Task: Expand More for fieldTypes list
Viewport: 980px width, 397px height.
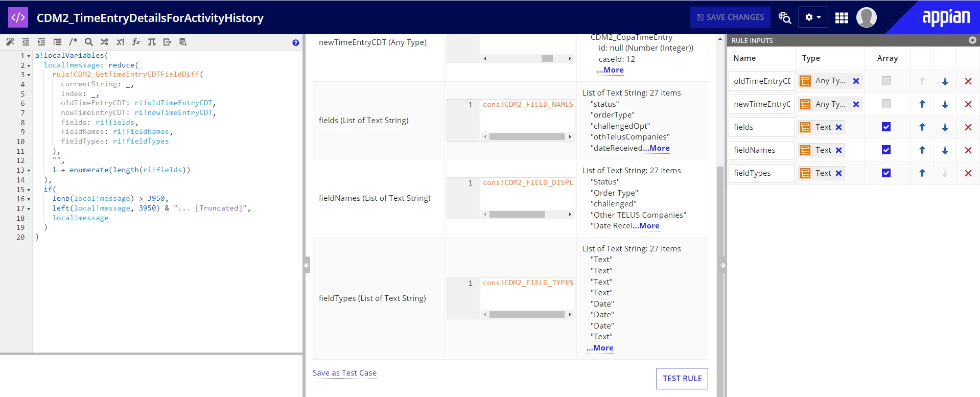Action: (x=600, y=348)
